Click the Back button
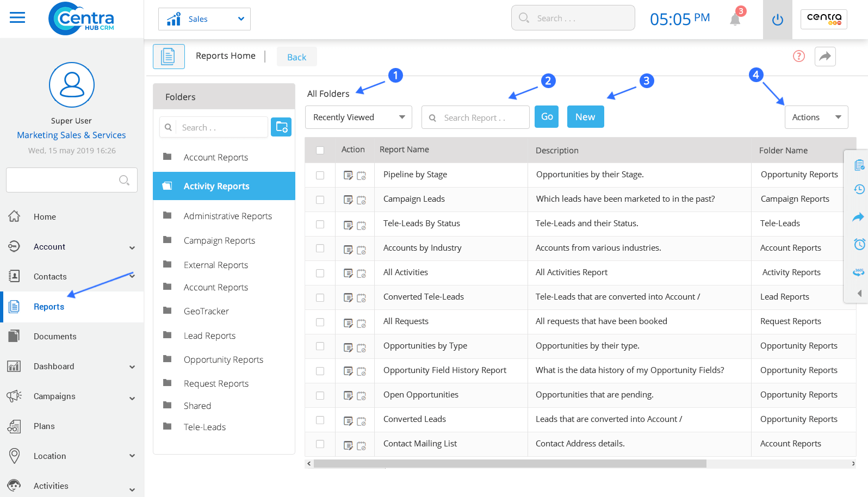Image resolution: width=868 pixels, height=497 pixels. tap(297, 57)
